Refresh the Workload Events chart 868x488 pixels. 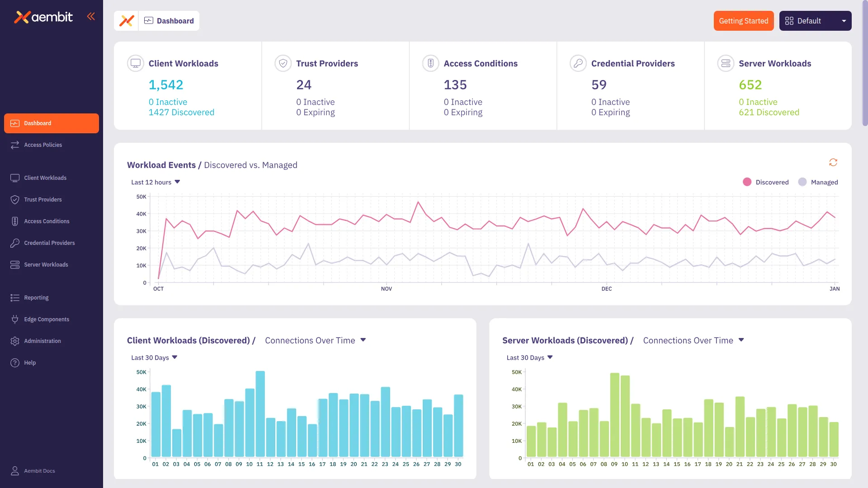coord(834,162)
